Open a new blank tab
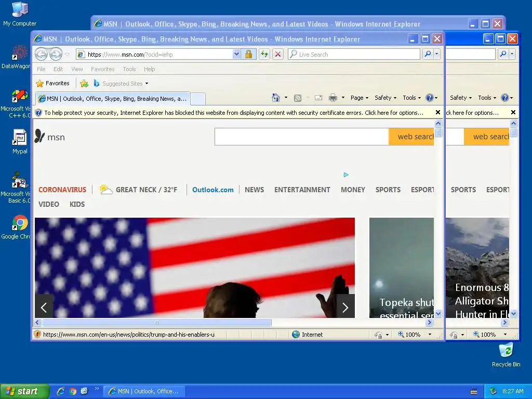The image size is (532, 399). pyautogui.click(x=198, y=99)
